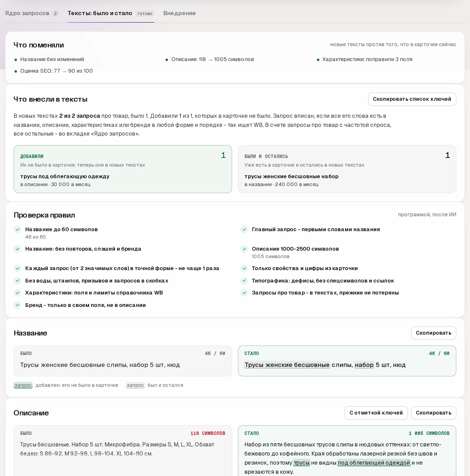Copy description via Описание's «Скопировать» button
This screenshot has width=470, height=476.
click(x=434, y=413)
